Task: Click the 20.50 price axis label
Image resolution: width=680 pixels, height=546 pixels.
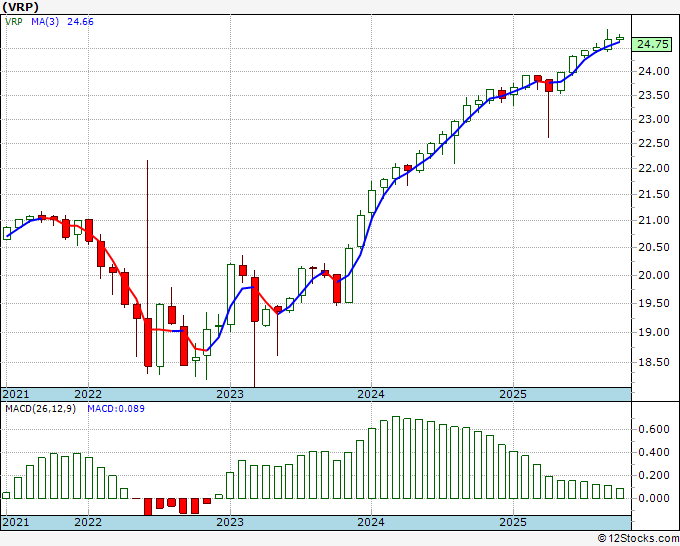Action: [654, 247]
